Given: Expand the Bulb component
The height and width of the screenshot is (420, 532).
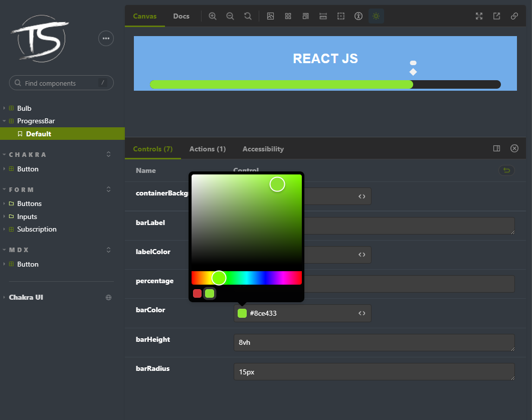Looking at the screenshot, I should click(24, 108).
